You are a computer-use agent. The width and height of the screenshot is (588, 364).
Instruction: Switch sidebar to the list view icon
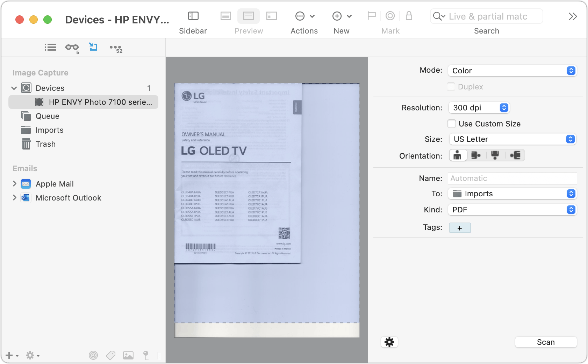click(50, 47)
